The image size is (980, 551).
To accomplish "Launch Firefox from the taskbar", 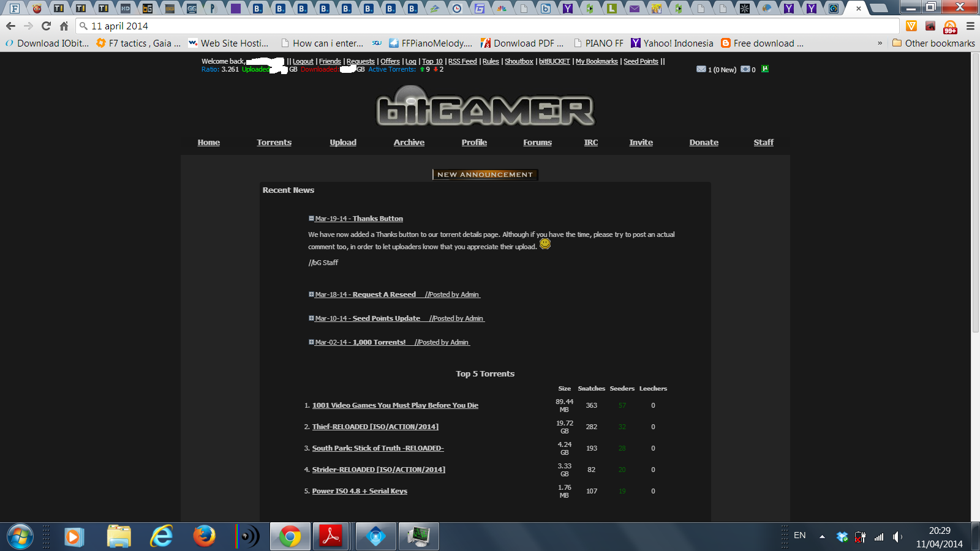I will click(x=205, y=537).
